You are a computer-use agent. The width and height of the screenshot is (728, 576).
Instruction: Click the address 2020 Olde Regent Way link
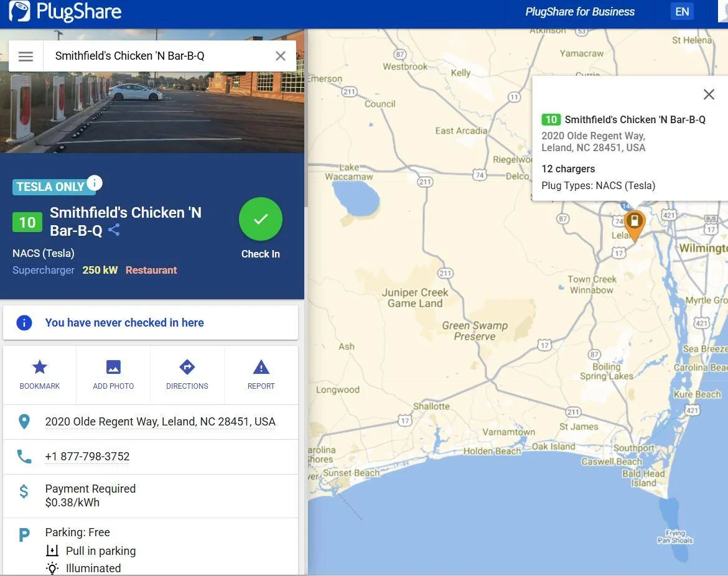pyautogui.click(x=160, y=422)
